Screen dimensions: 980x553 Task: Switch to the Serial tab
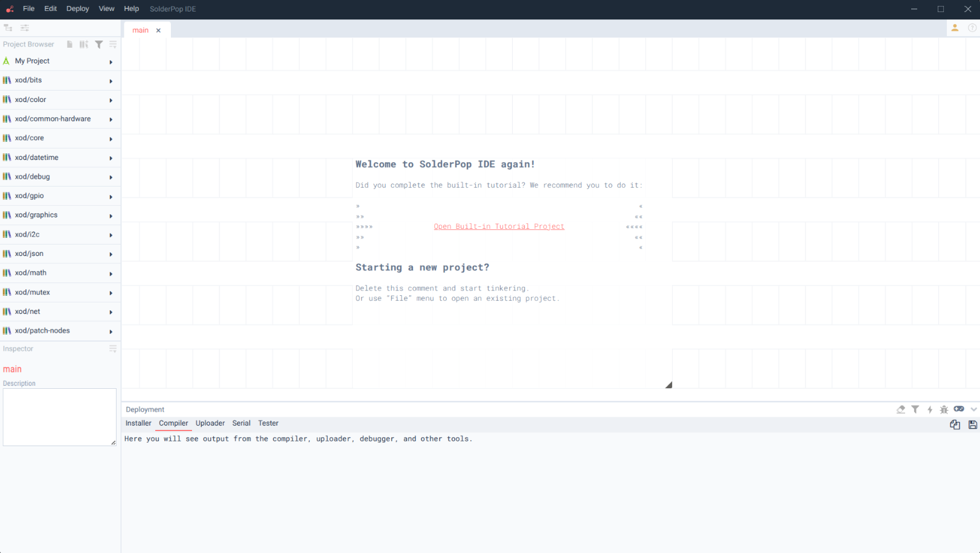click(x=242, y=423)
